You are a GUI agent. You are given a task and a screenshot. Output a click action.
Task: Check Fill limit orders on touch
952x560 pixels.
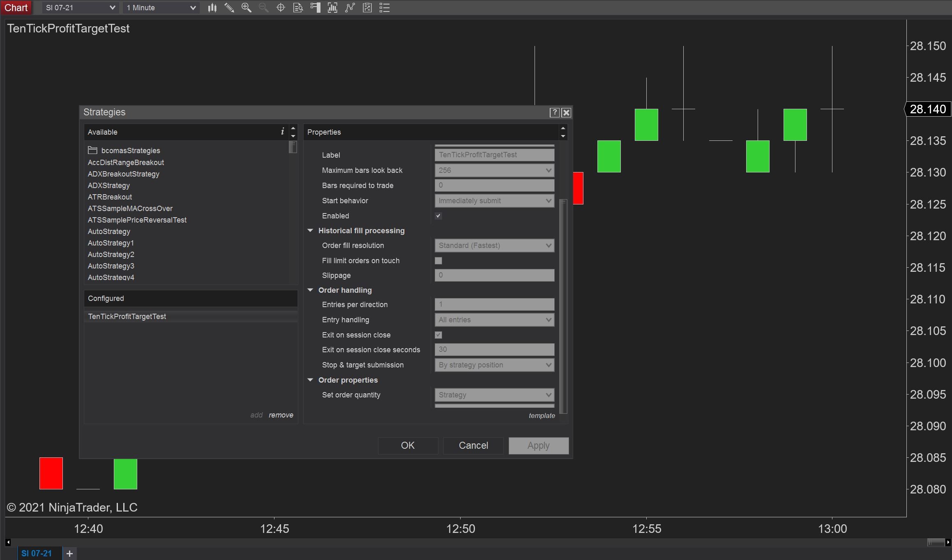(438, 261)
